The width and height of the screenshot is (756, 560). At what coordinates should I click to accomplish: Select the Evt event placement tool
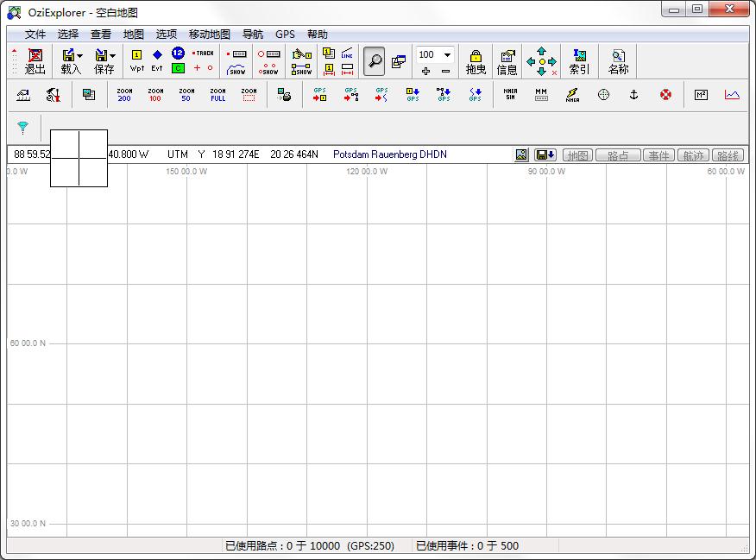[157, 60]
